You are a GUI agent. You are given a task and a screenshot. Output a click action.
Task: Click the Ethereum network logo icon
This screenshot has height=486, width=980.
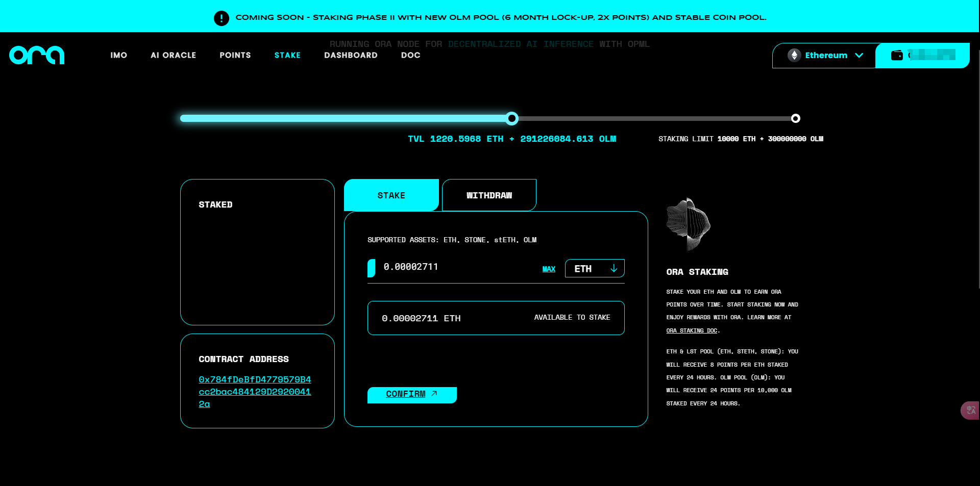[x=794, y=55]
